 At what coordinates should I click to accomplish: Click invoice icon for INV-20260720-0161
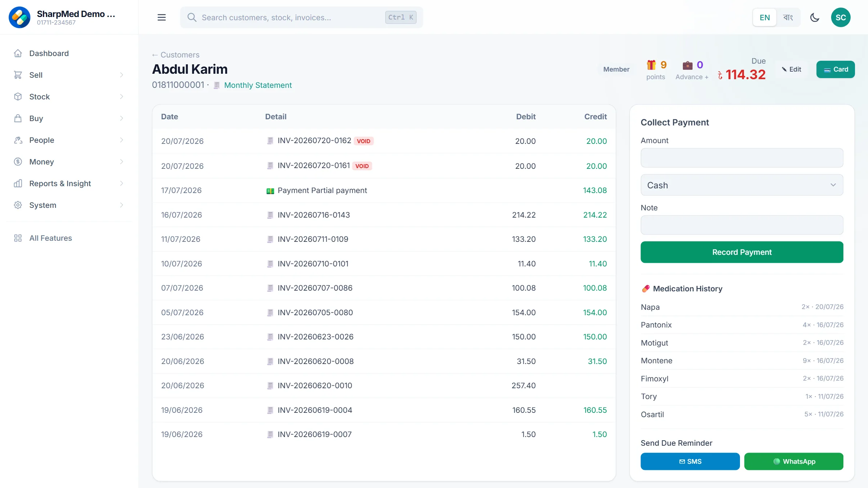tap(270, 166)
